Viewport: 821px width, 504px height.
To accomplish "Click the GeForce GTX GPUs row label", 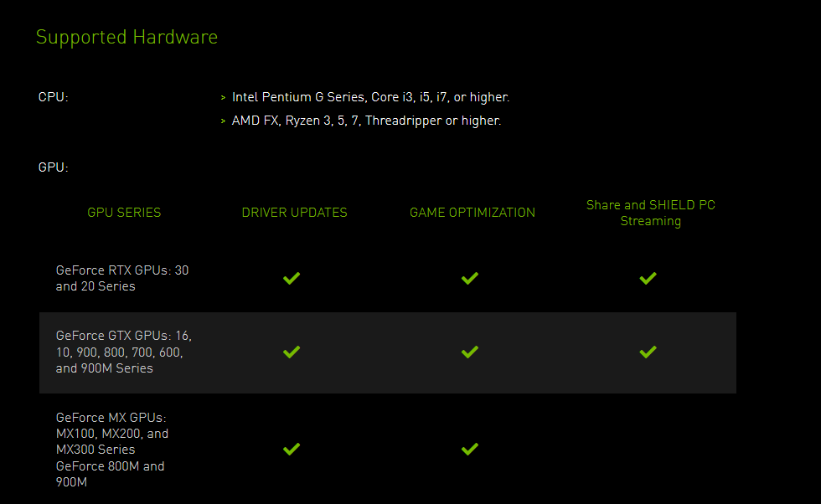I will point(123,352).
